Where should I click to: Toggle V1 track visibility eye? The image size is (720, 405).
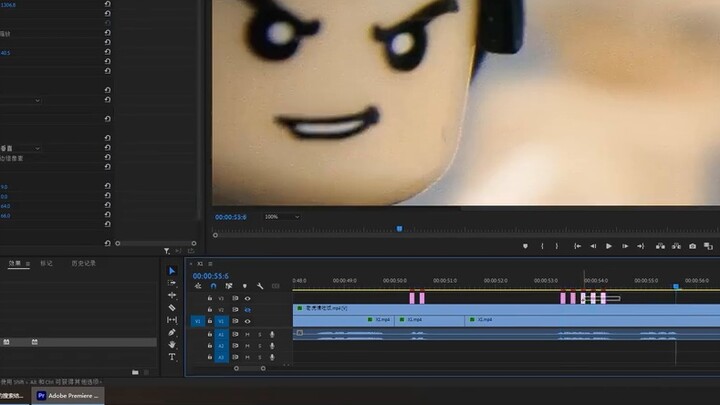248,321
